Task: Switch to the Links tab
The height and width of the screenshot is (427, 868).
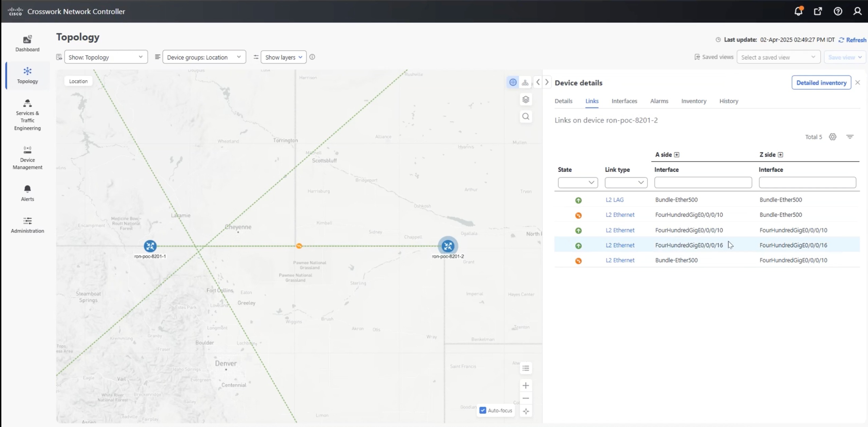Action: click(x=592, y=101)
